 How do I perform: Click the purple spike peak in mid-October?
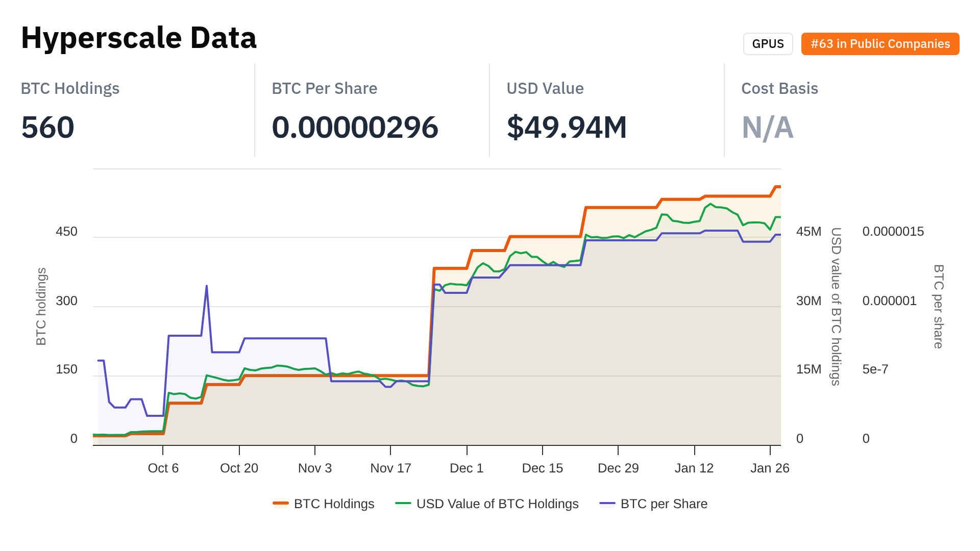(x=207, y=286)
